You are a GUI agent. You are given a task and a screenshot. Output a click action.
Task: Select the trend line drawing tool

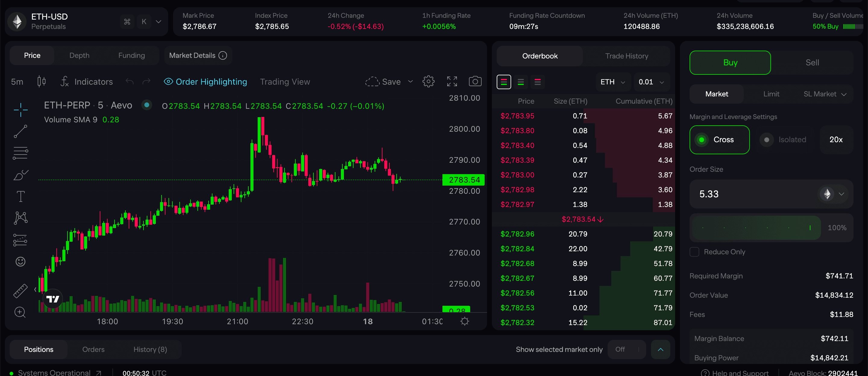coord(20,131)
